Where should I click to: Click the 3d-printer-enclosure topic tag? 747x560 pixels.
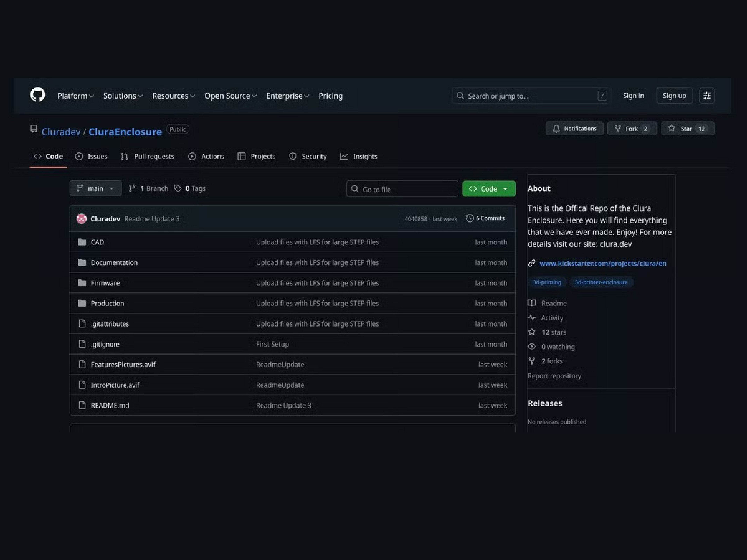(601, 282)
